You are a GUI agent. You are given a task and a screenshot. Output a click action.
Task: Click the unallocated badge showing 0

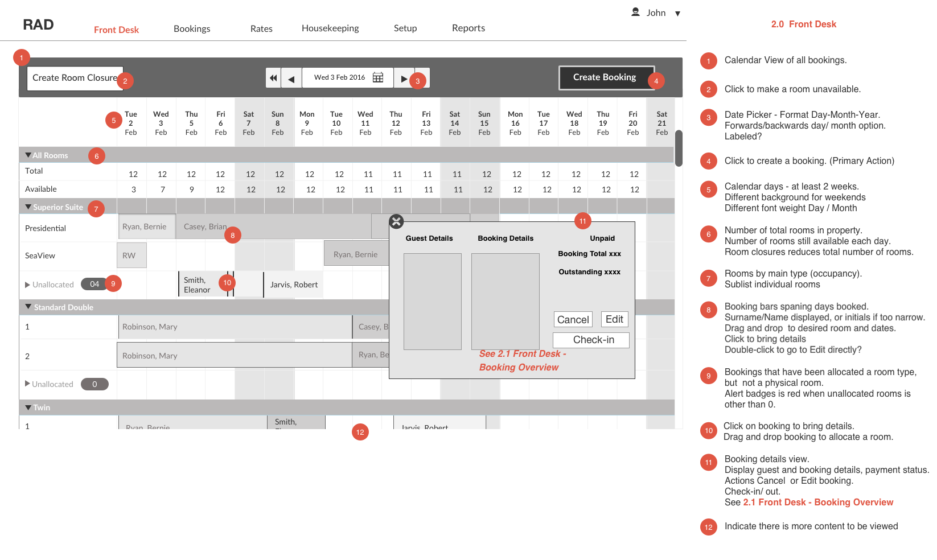pos(94,384)
